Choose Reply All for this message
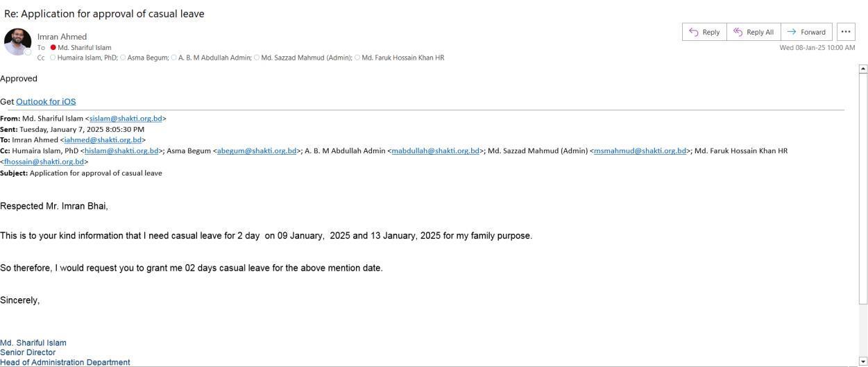 click(754, 32)
